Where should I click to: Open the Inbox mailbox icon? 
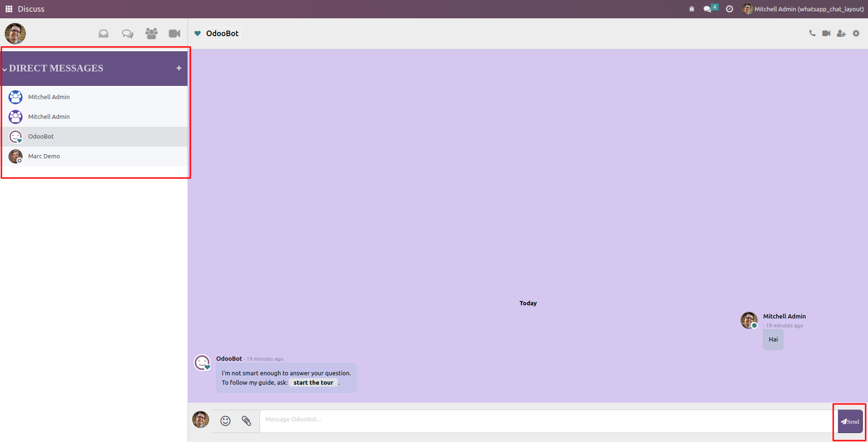103,33
